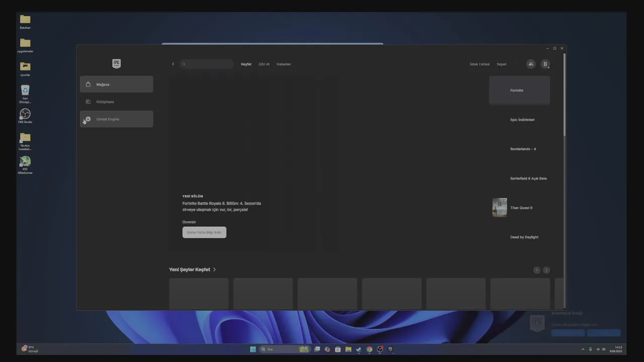This screenshot has width=644, height=362.
Task: Click the Daha Fazla Bilgi Edin button
Action: coord(204,232)
